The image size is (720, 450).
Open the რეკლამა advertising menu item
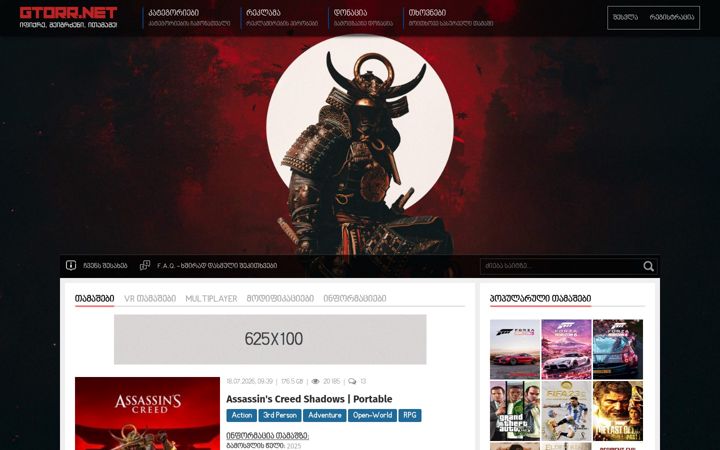coord(263,13)
